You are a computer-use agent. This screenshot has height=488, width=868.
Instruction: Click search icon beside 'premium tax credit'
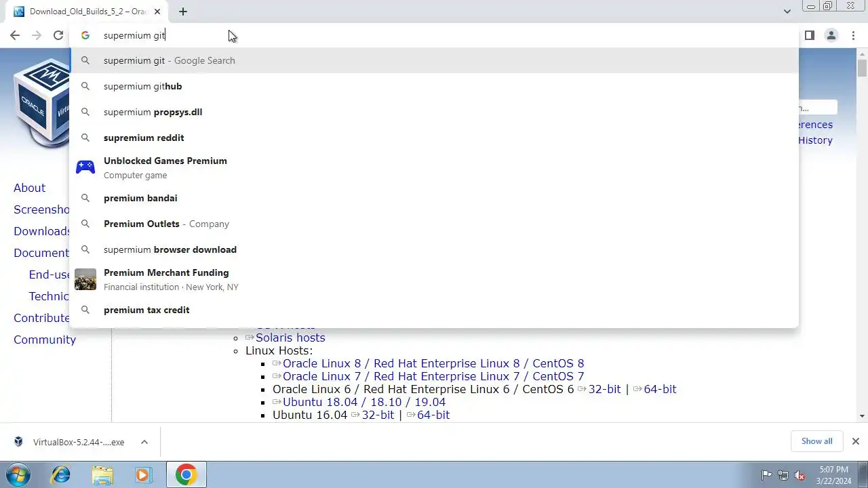(85, 310)
